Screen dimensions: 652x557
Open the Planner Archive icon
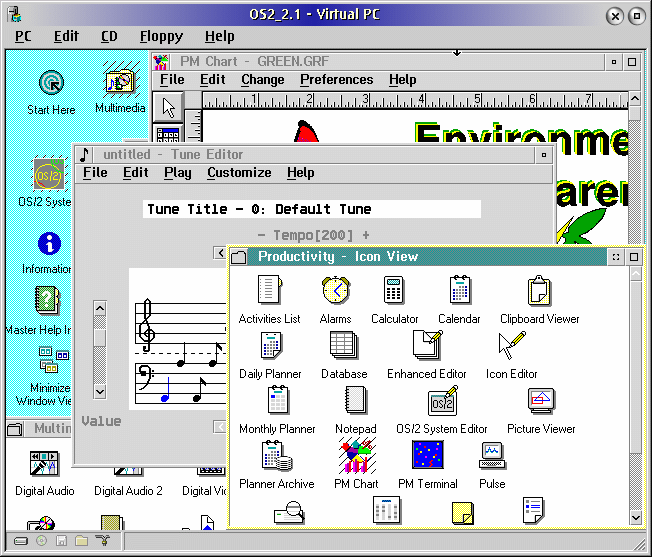point(277,456)
